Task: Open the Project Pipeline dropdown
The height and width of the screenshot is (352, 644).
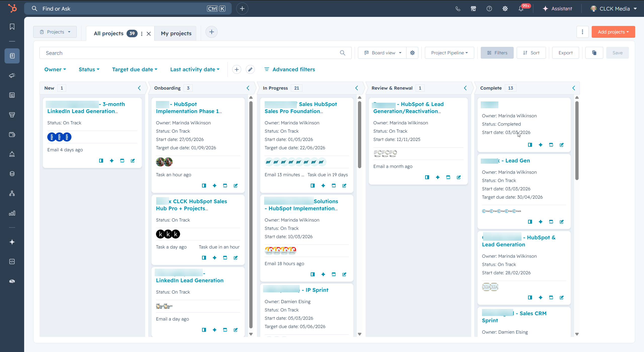Action: [x=450, y=53]
